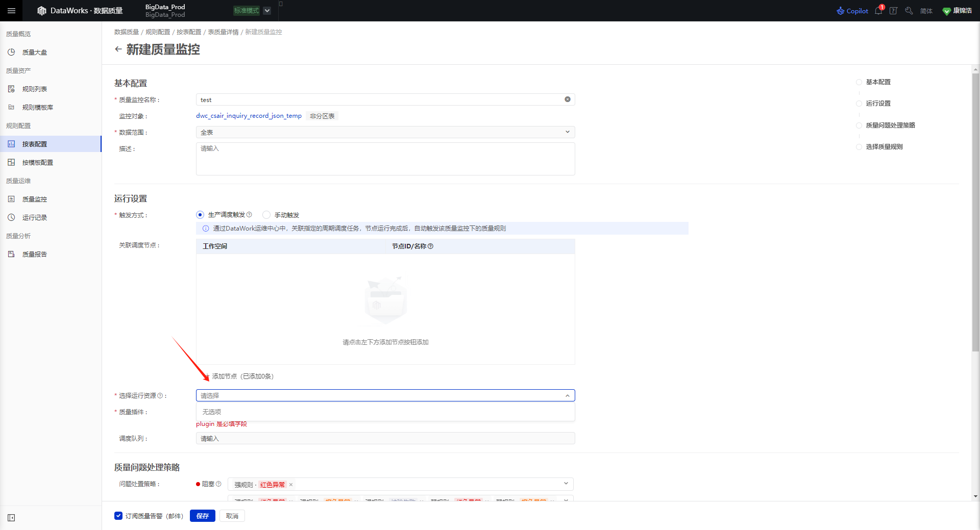Show help for 阻塞 strategy

(218, 484)
